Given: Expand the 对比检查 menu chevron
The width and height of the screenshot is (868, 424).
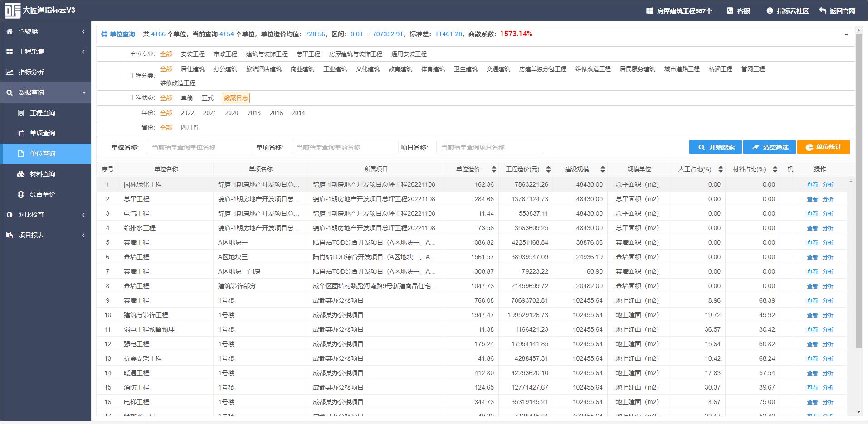Looking at the screenshot, I should coord(83,215).
